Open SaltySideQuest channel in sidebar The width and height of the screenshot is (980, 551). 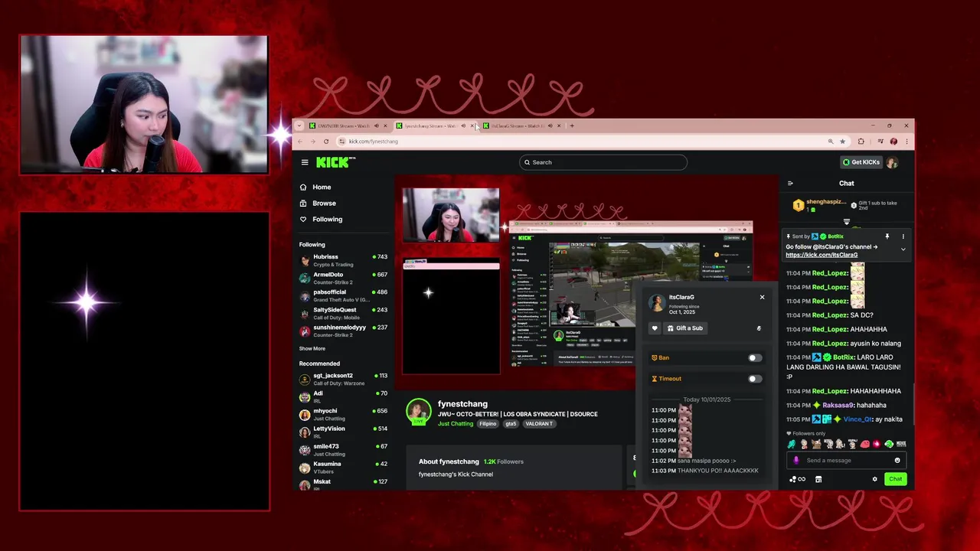(x=343, y=313)
